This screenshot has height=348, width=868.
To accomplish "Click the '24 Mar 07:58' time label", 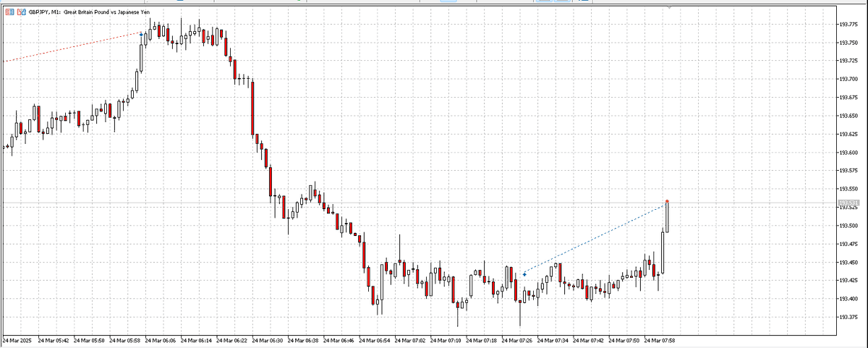I will tap(660, 339).
